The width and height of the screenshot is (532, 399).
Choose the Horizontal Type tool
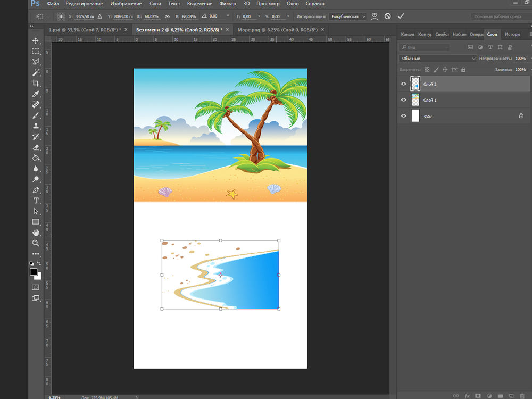point(36,201)
